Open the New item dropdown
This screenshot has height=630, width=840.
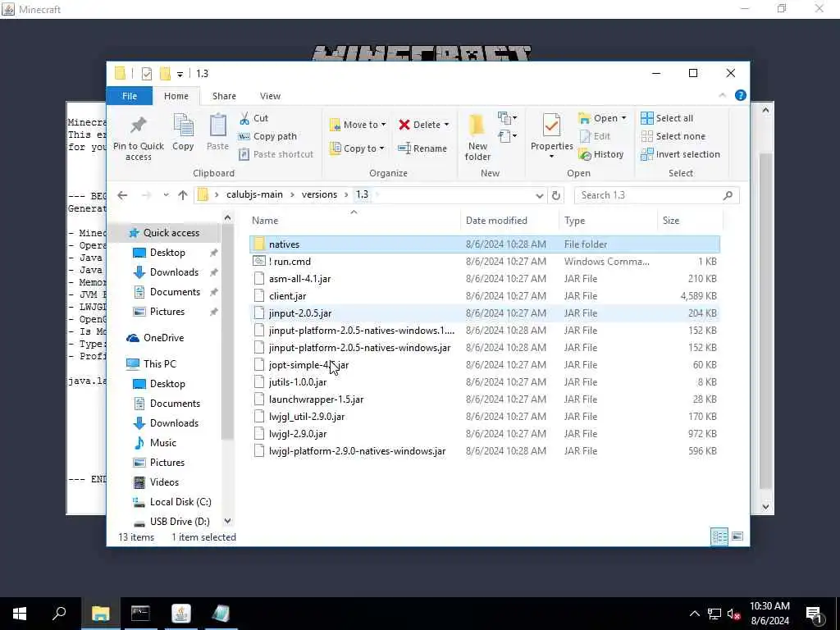(x=507, y=118)
